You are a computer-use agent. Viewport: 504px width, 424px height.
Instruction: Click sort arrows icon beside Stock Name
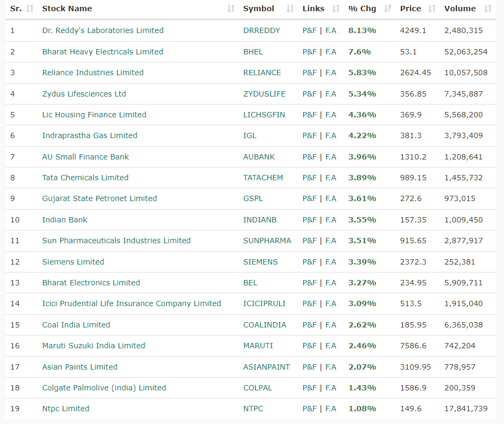(231, 9)
